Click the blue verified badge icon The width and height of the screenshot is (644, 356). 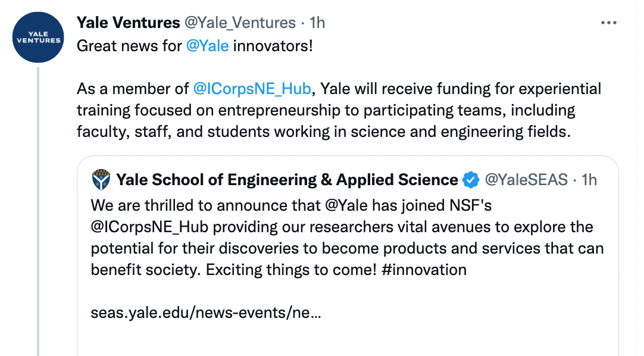(471, 180)
